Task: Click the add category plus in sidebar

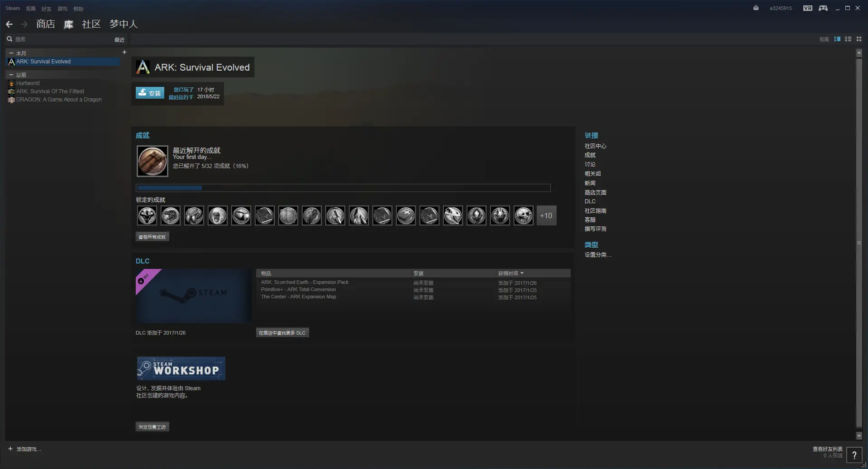Action: click(x=124, y=52)
